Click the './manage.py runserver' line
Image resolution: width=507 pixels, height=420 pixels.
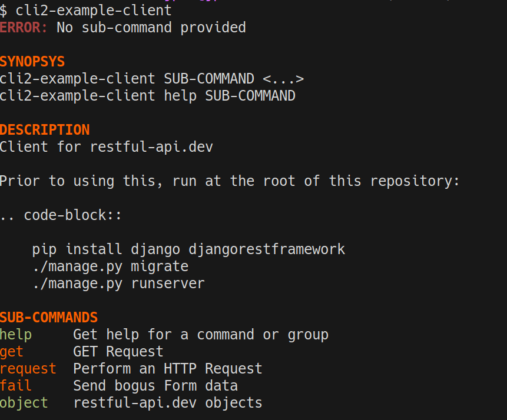[118, 284]
